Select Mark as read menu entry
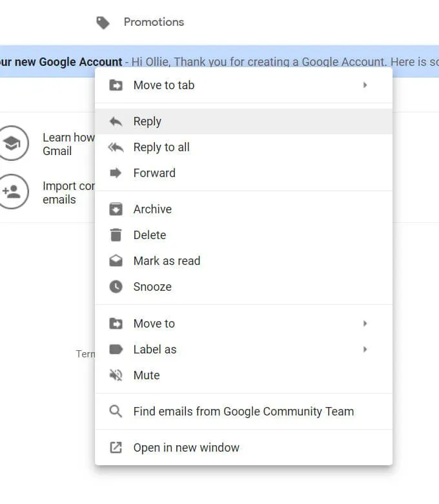 (x=244, y=260)
